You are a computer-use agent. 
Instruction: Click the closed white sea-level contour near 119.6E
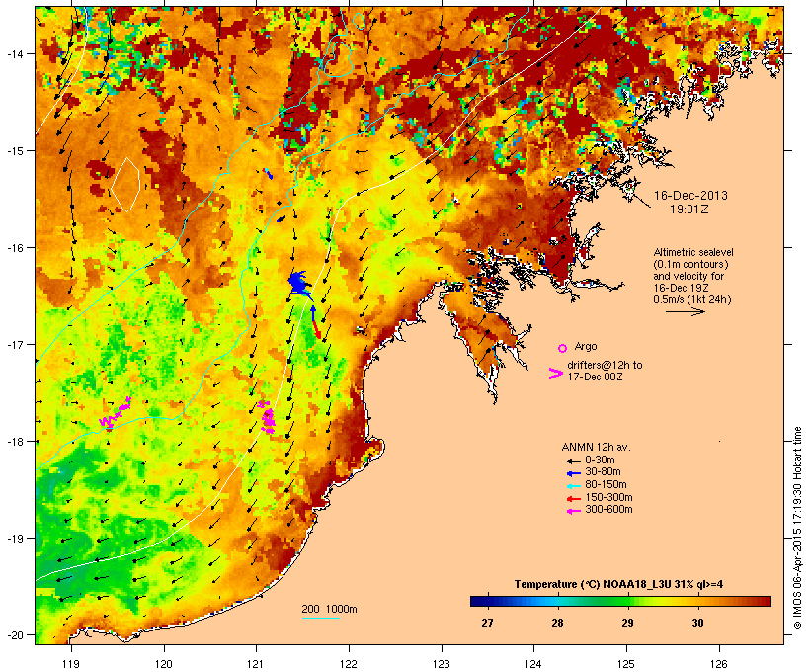125,185
